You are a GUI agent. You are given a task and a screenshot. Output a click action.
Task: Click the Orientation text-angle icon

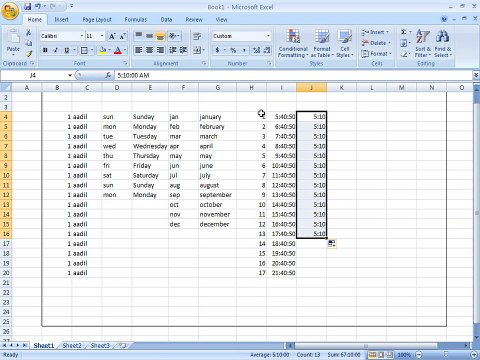[x=173, y=36]
